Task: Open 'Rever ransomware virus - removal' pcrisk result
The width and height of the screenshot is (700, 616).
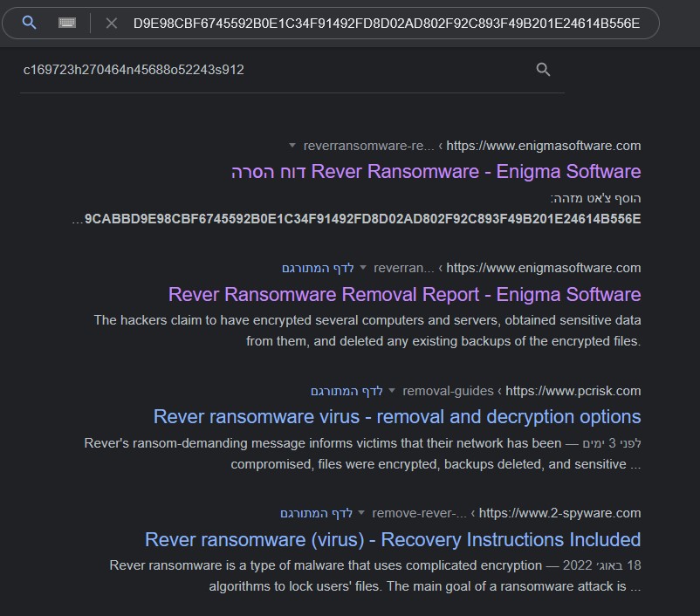Action: pos(397,416)
